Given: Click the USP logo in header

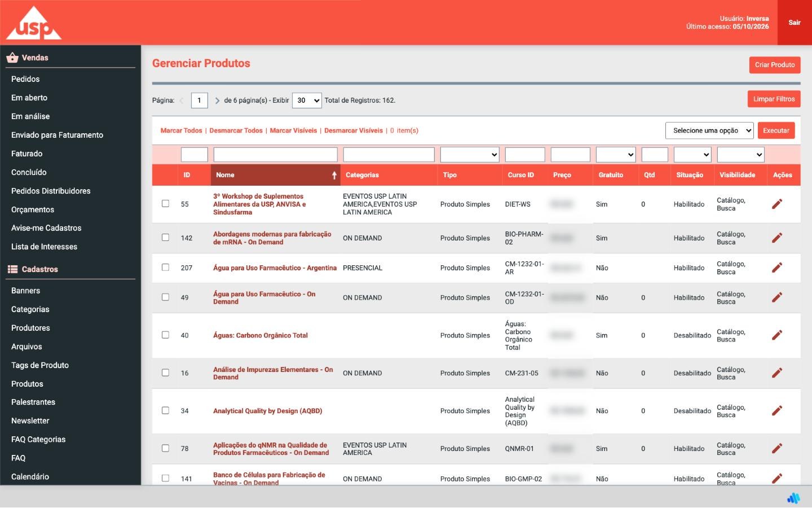Looking at the screenshot, I should click(x=34, y=23).
